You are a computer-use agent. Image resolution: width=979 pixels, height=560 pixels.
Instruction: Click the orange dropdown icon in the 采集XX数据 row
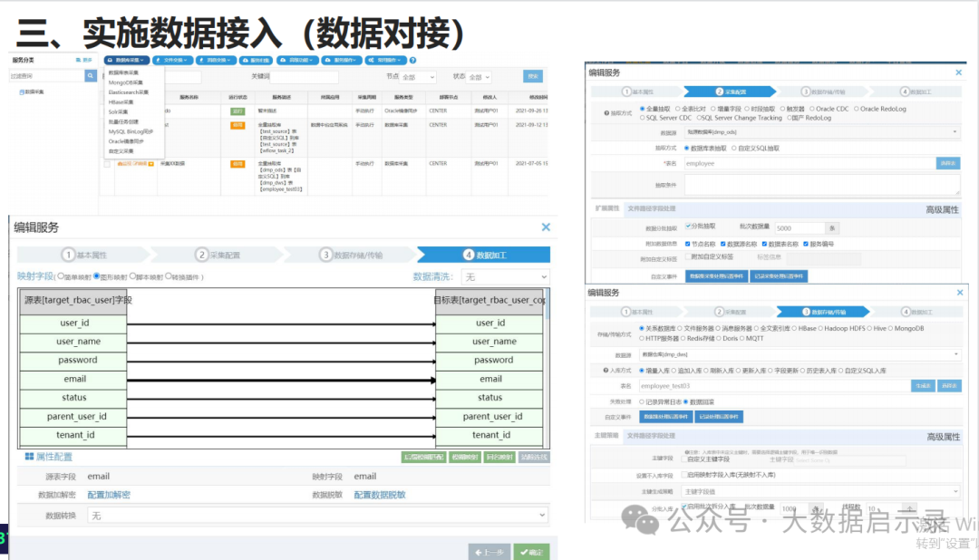tap(151, 164)
